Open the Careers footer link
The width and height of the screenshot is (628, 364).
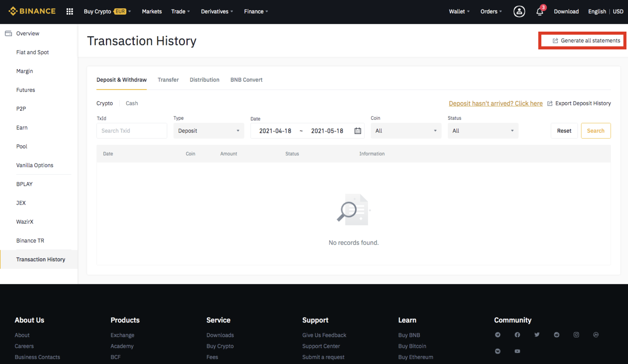click(24, 346)
